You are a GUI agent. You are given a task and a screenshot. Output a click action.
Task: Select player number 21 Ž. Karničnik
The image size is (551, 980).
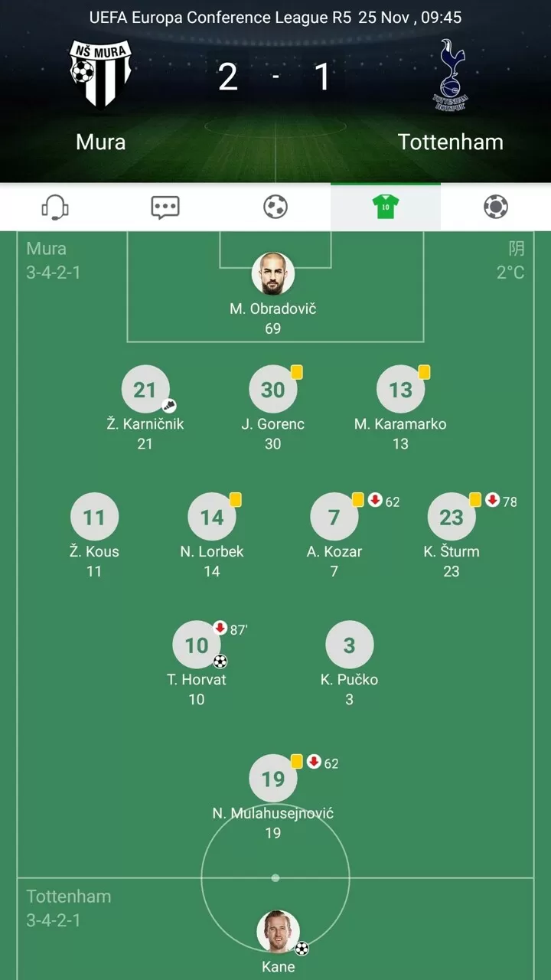(145, 390)
